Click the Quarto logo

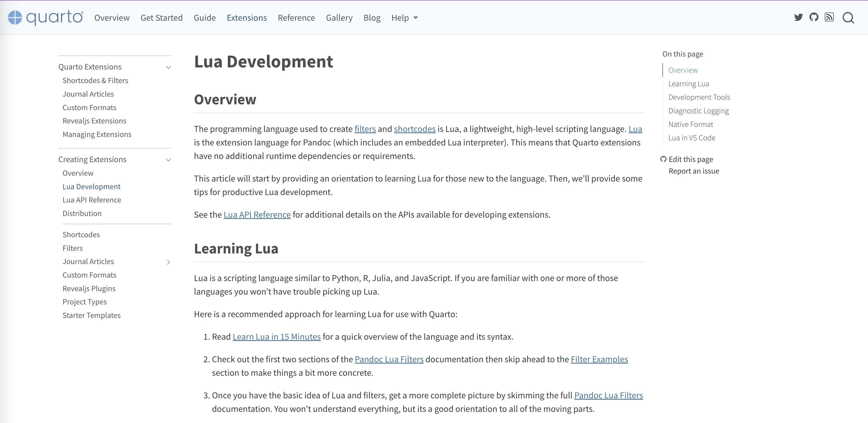[x=44, y=18]
